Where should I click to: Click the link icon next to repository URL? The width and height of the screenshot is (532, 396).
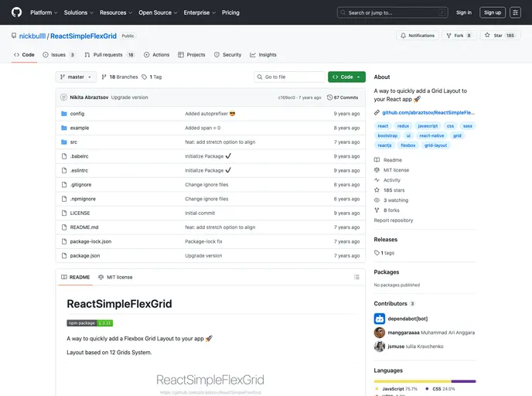(x=377, y=113)
